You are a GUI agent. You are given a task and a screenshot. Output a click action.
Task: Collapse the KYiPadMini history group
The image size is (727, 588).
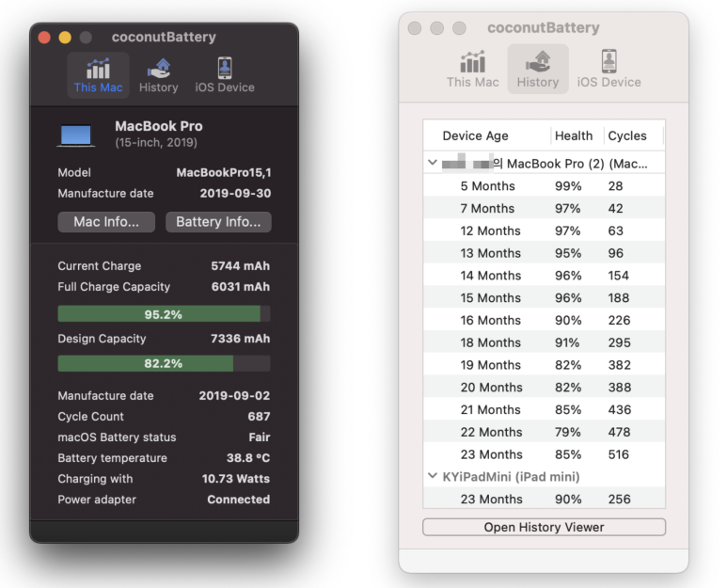pos(432,476)
